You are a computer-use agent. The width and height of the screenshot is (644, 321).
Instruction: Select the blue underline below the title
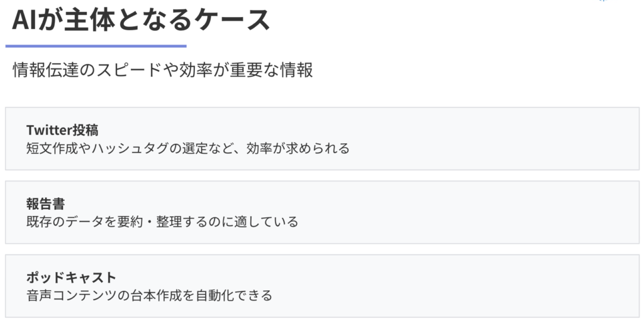point(96,46)
